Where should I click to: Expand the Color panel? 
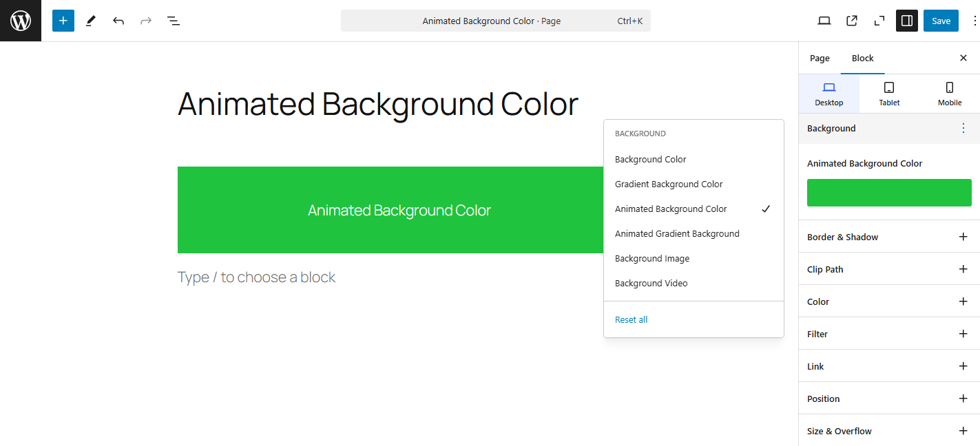click(889, 301)
